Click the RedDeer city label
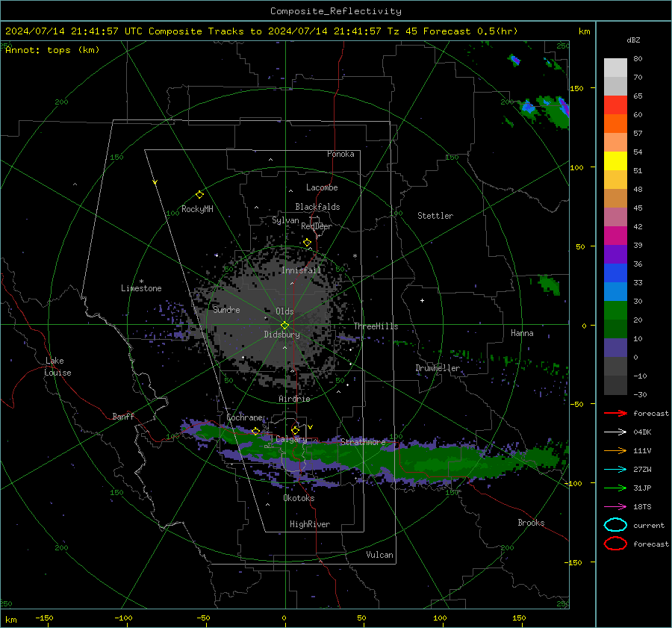The image size is (672, 628). [317, 226]
